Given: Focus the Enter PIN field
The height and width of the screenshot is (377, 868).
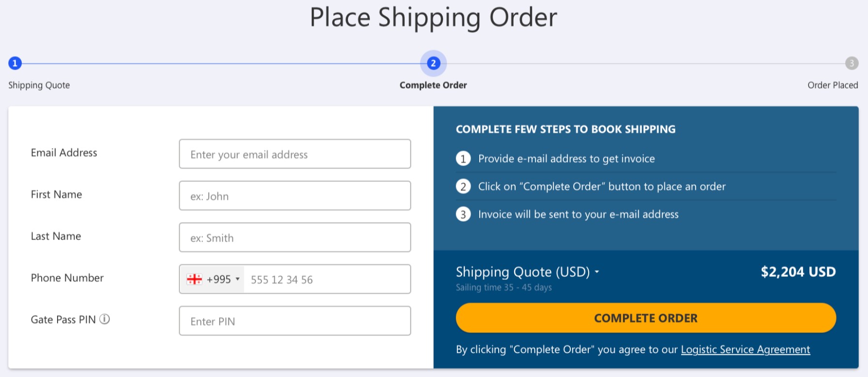Looking at the screenshot, I should click(x=295, y=321).
